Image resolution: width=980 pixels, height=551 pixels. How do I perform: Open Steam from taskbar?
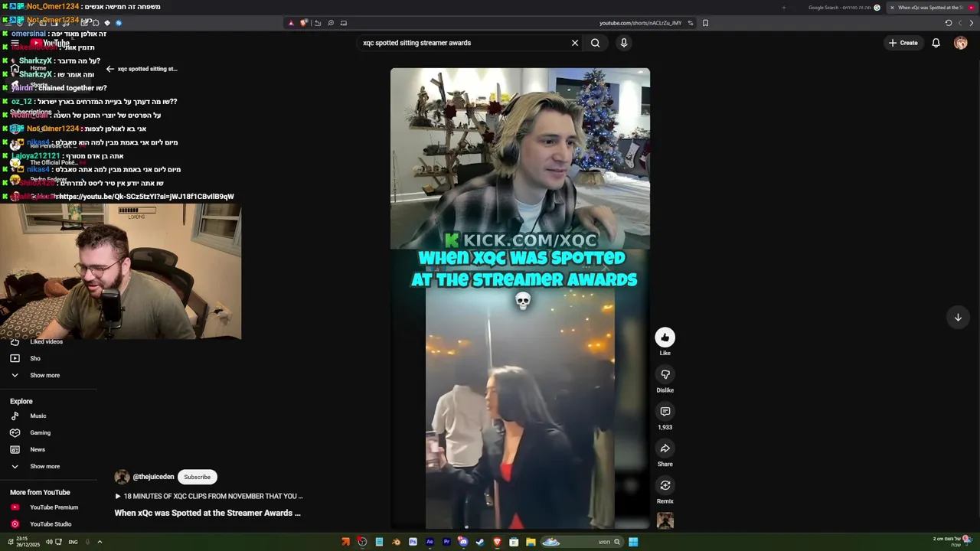480,542
